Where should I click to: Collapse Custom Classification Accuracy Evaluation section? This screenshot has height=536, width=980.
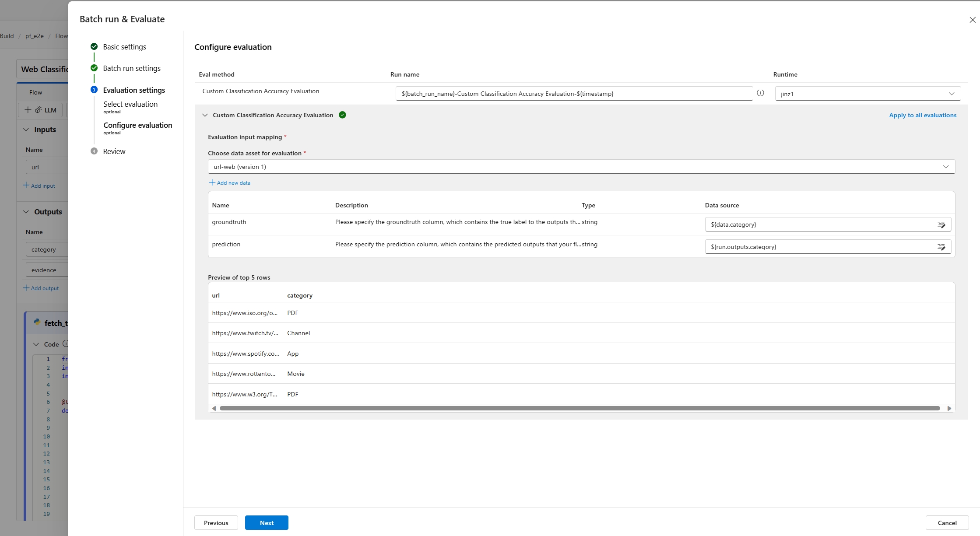[205, 115]
